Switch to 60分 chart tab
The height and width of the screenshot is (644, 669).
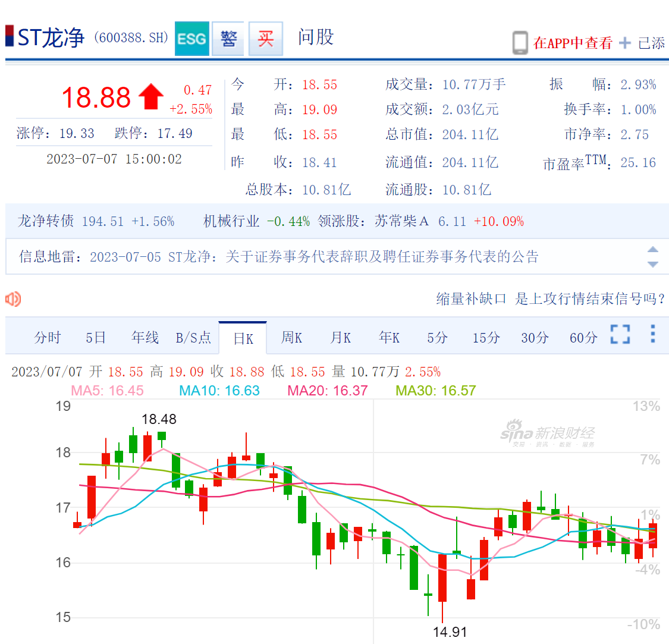pyautogui.click(x=583, y=338)
